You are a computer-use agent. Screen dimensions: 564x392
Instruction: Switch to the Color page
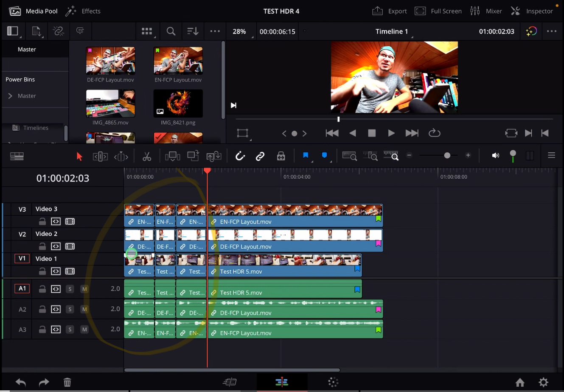[333, 382]
